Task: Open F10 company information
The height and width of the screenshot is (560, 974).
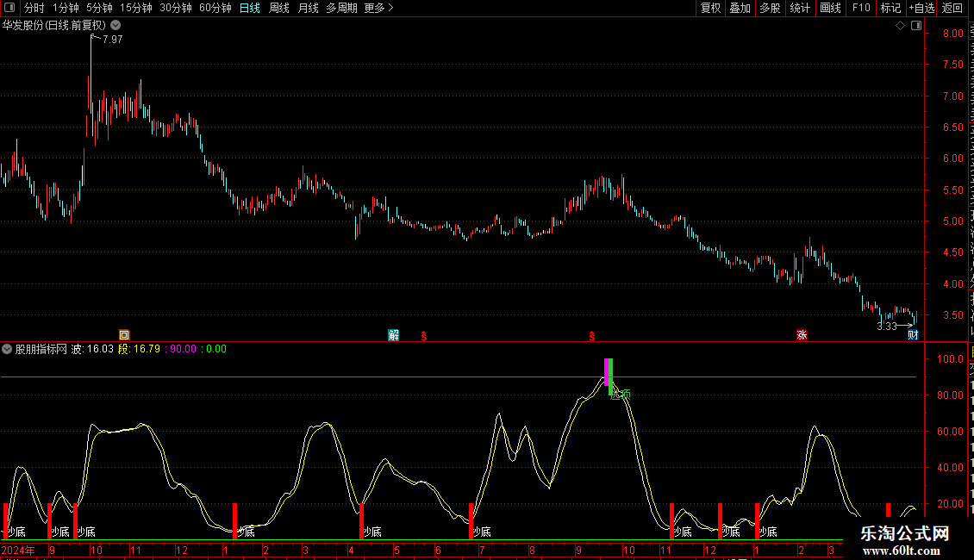Action: point(861,8)
